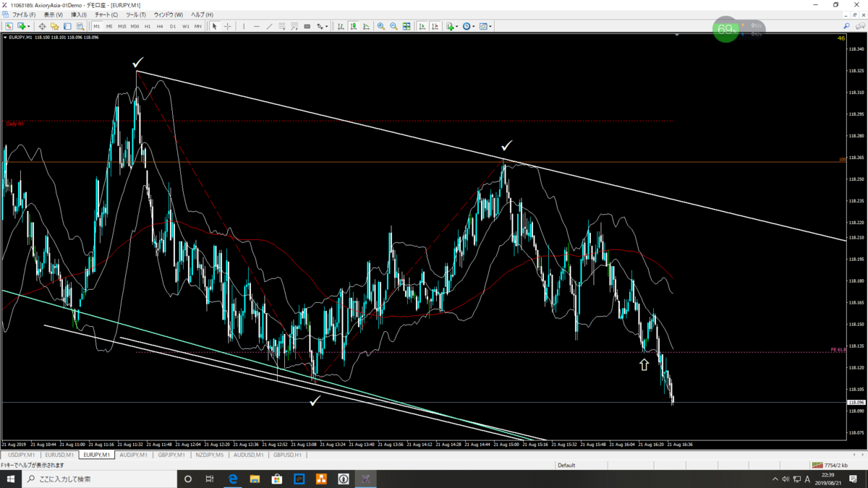Pick the trendline drawing tool
This screenshot has height=488, width=868.
(x=269, y=26)
